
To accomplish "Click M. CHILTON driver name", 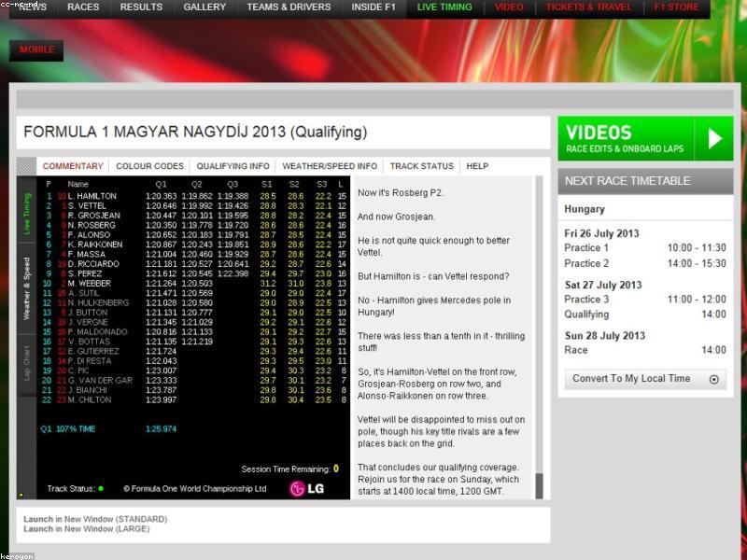I will (x=89, y=400).
